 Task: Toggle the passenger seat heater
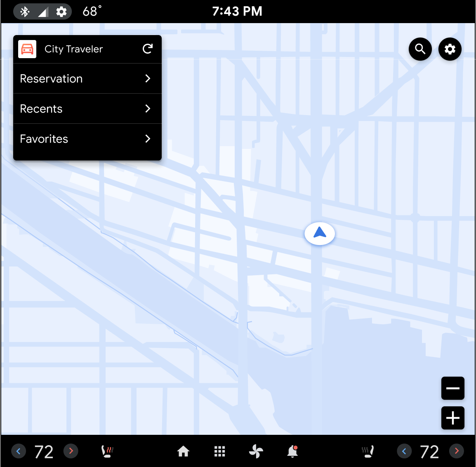pyautogui.click(x=368, y=451)
